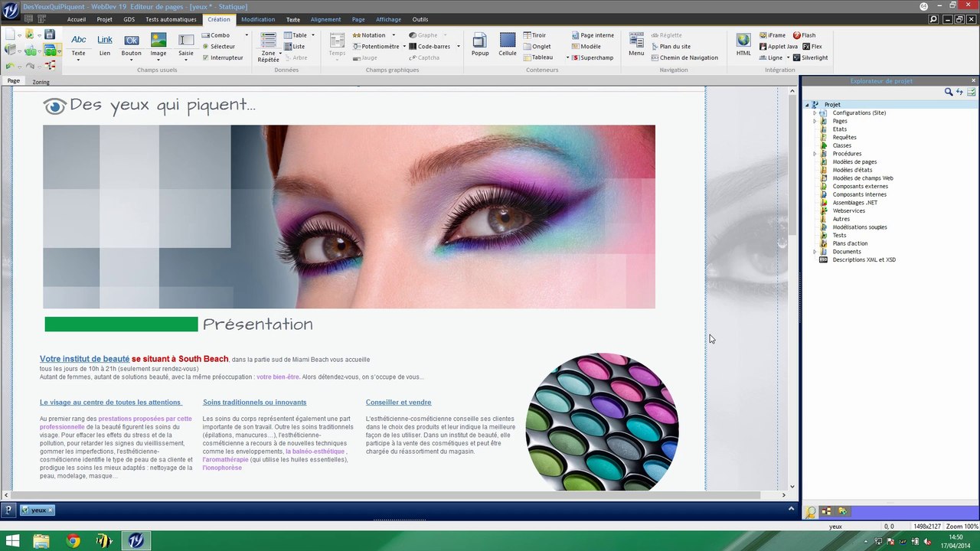Click the sync arrows icon in project explorer
The width and height of the screenshot is (980, 551).
[x=959, y=92]
